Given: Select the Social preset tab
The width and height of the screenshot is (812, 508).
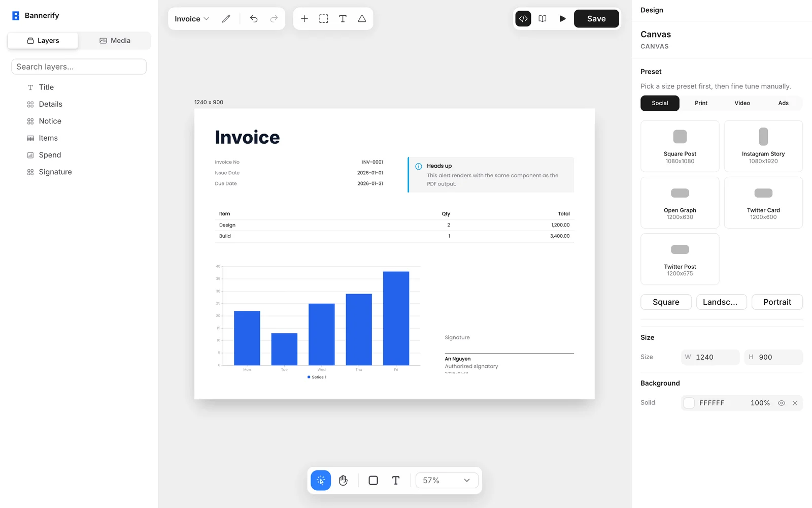Looking at the screenshot, I should pos(660,103).
